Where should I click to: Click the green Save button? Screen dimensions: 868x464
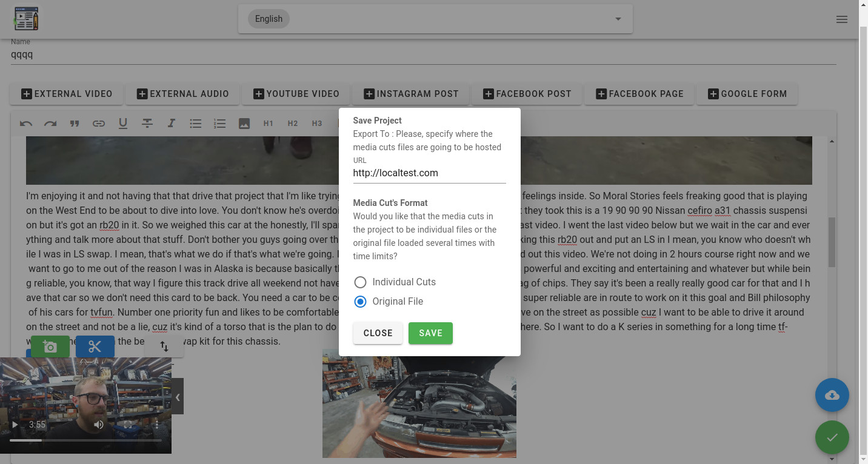pos(430,333)
